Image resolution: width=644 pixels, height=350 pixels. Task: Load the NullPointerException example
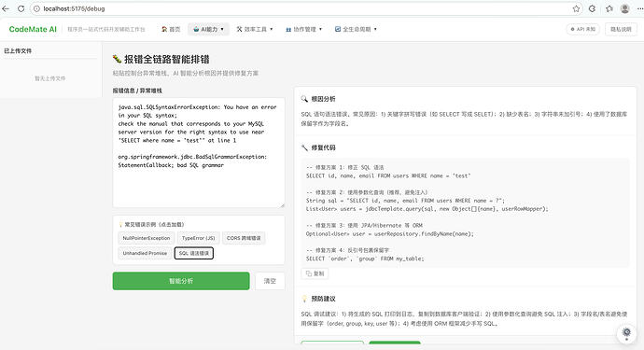point(147,238)
